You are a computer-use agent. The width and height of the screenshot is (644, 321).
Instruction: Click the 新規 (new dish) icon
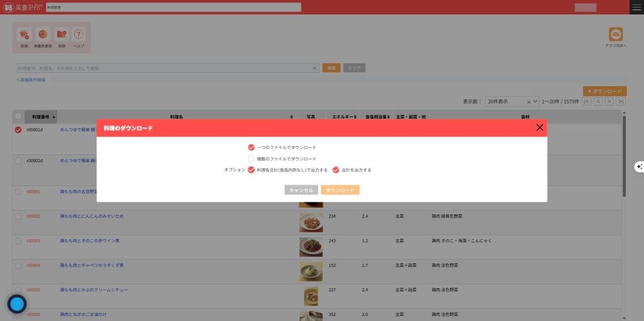coord(24,35)
